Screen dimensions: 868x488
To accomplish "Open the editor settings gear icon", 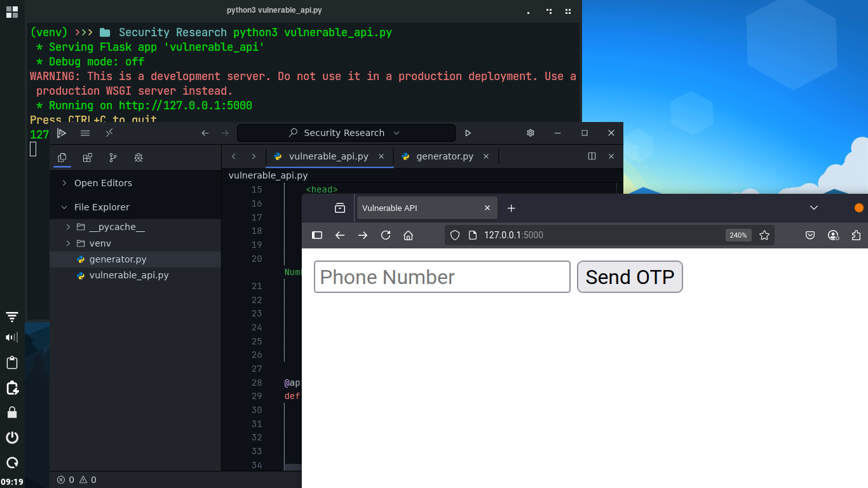I will [530, 133].
